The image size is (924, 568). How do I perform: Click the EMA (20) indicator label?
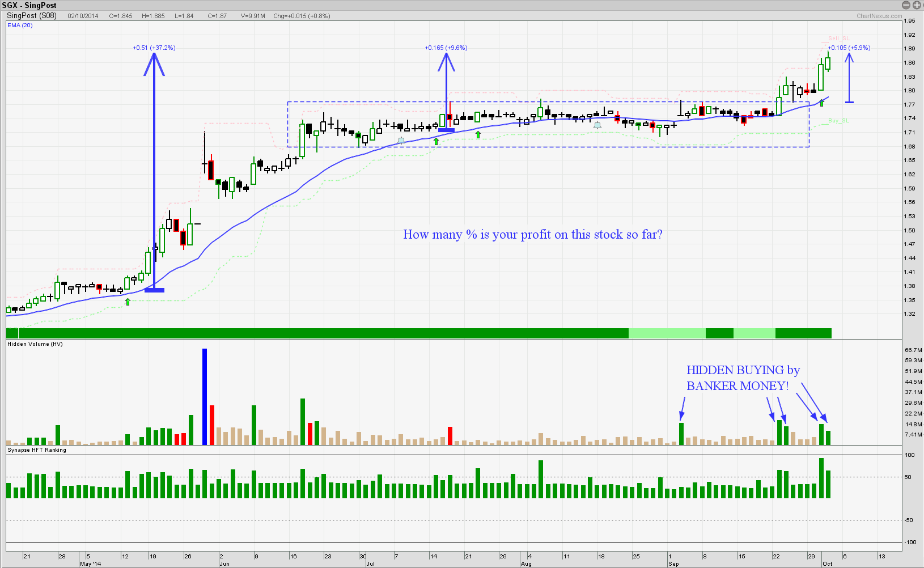[x=20, y=26]
